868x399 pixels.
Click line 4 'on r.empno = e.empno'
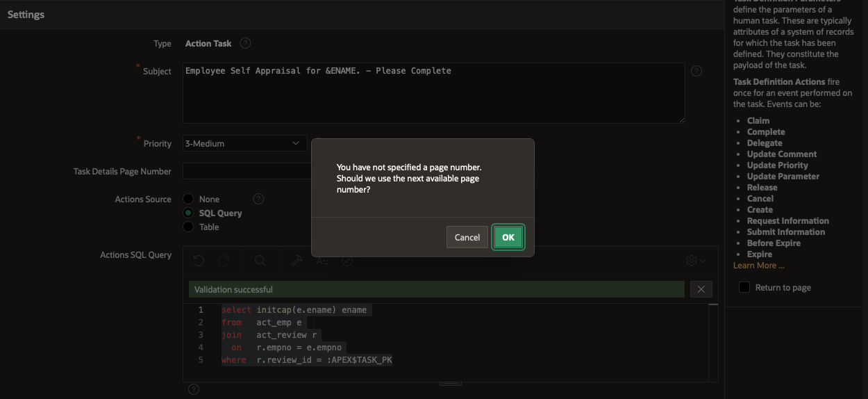pos(288,348)
